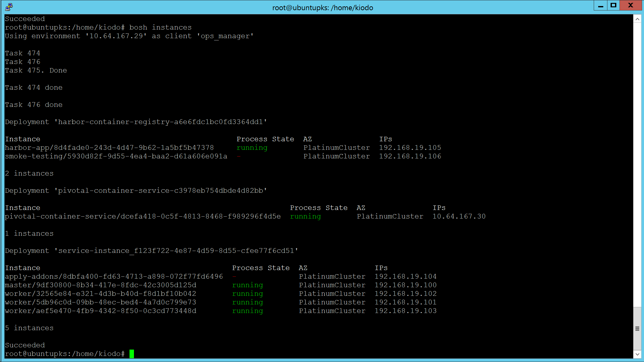Click the master instance 'running' state
644x362 pixels.
247,285
